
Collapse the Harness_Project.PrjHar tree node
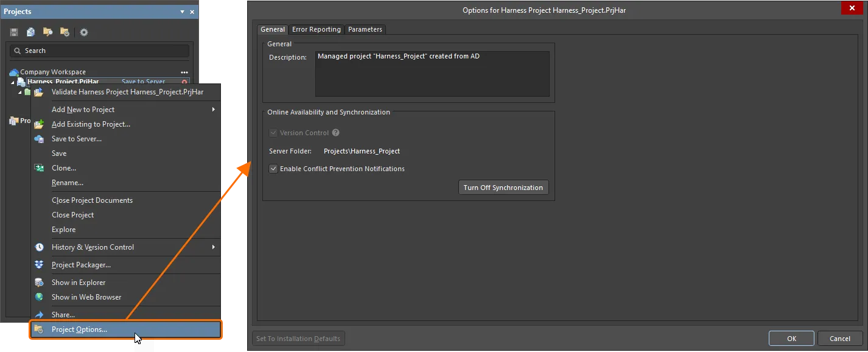(13, 82)
